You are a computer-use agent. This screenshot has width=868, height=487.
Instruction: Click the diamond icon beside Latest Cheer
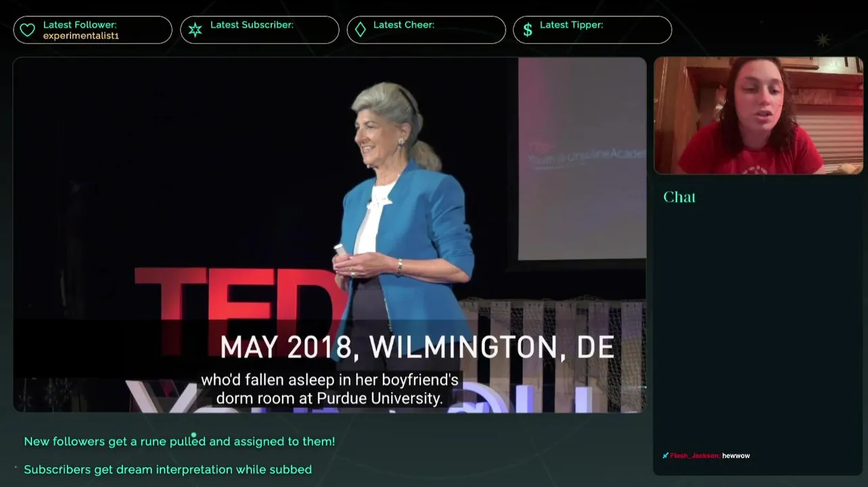point(361,30)
